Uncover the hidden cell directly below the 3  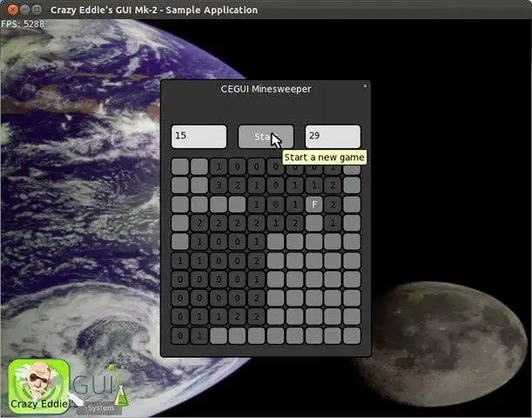tap(219, 205)
